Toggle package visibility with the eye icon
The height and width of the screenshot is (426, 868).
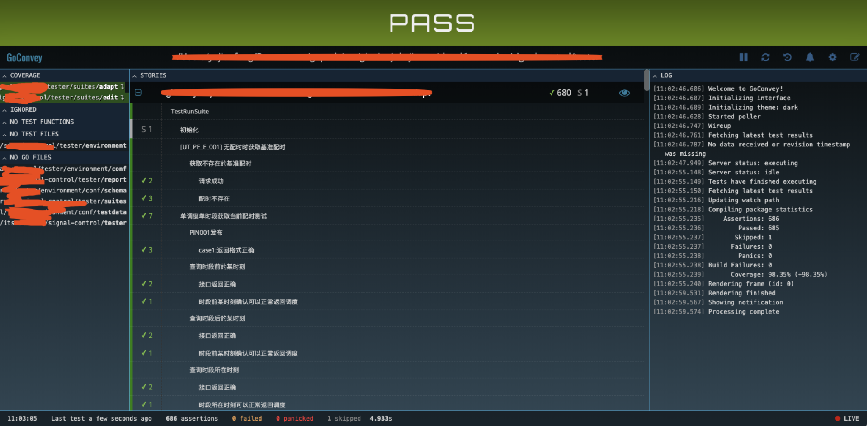coord(624,93)
